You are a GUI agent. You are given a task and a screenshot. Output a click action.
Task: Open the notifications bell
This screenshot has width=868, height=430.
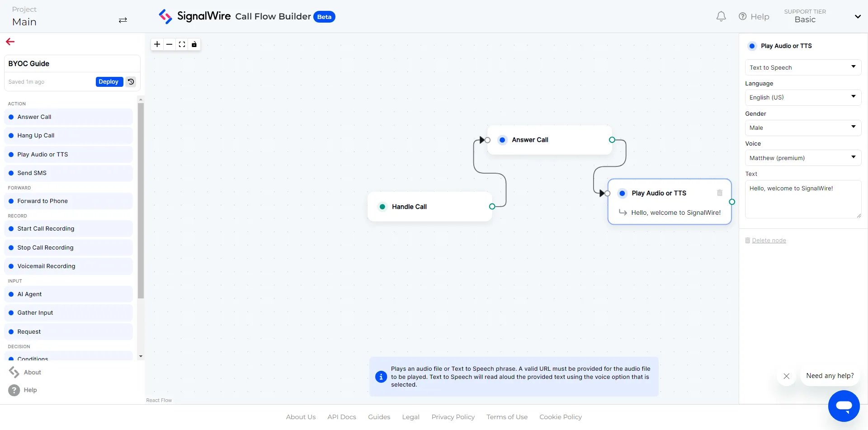pos(721,16)
